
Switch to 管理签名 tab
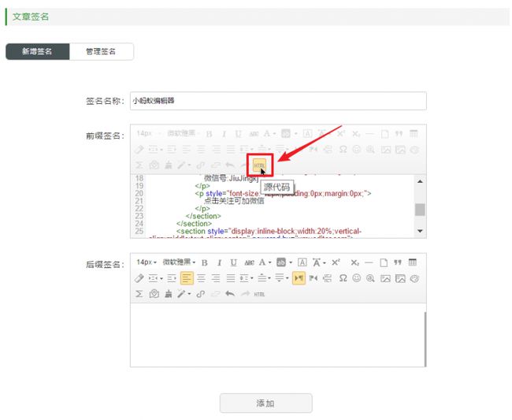(101, 51)
